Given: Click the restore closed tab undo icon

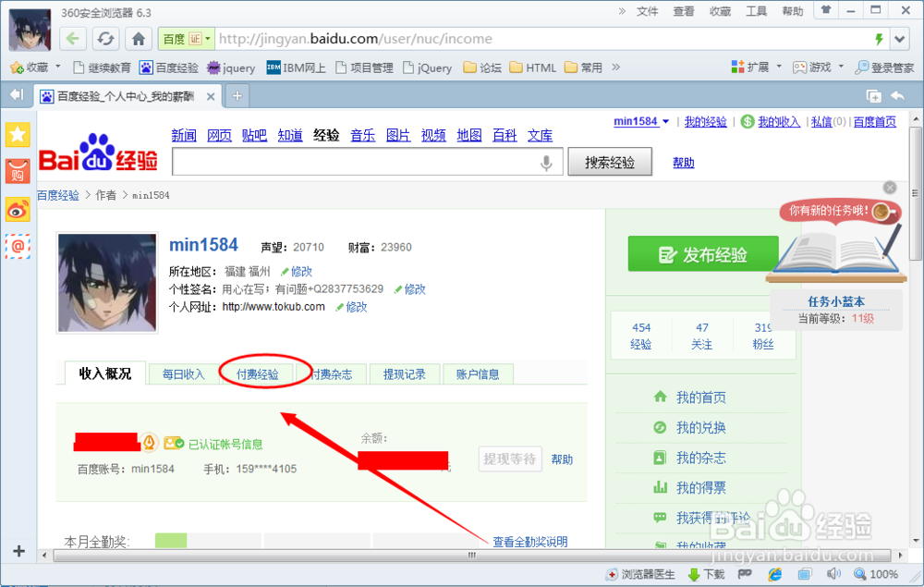Looking at the screenshot, I should pyautogui.click(x=897, y=95).
